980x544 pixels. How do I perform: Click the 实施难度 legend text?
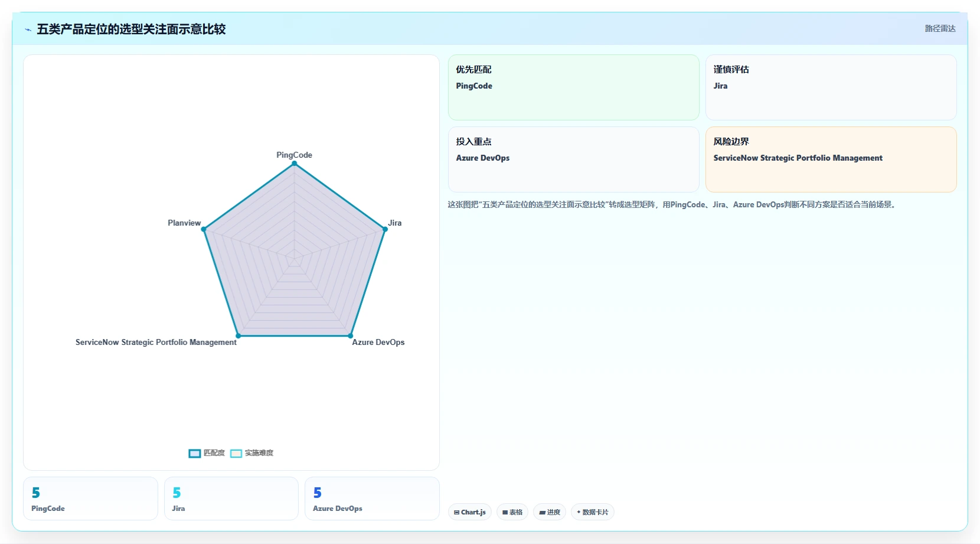pos(259,453)
